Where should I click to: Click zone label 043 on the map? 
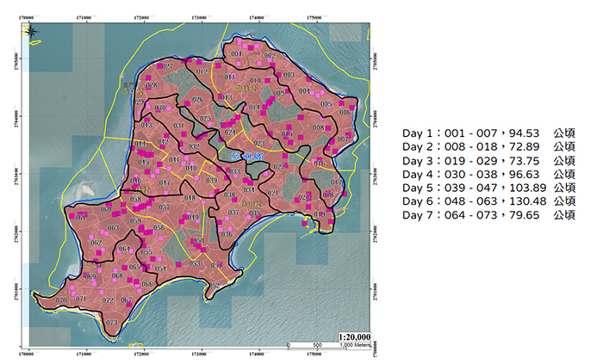coord(146,125)
